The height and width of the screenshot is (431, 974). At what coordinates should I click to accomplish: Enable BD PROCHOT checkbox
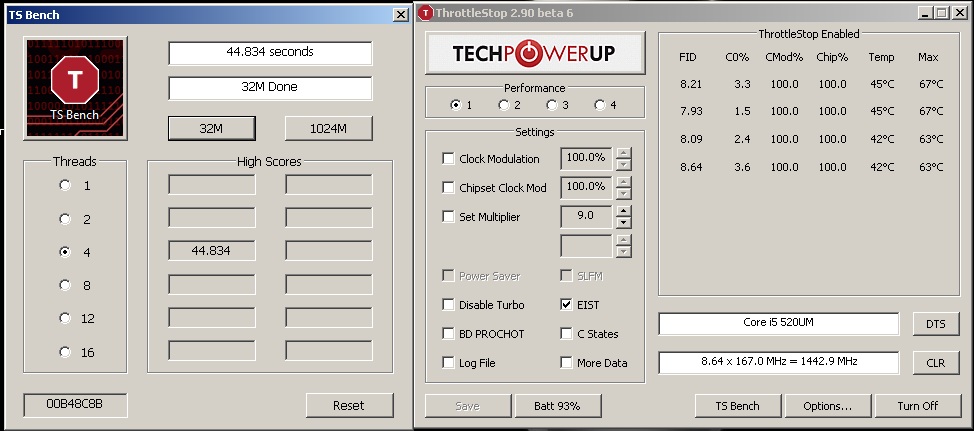point(448,333)
